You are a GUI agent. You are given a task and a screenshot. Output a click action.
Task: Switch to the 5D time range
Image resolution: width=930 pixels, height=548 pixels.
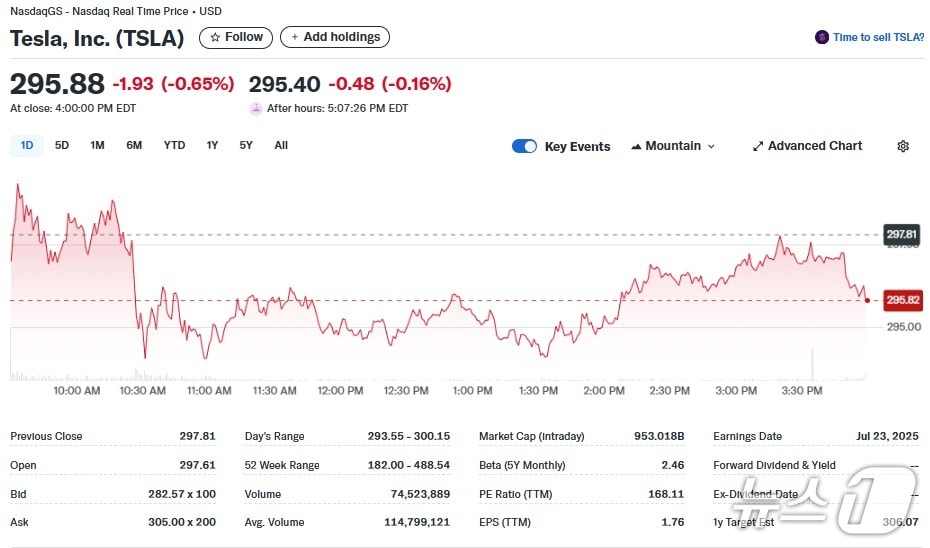tap(62, 145)
